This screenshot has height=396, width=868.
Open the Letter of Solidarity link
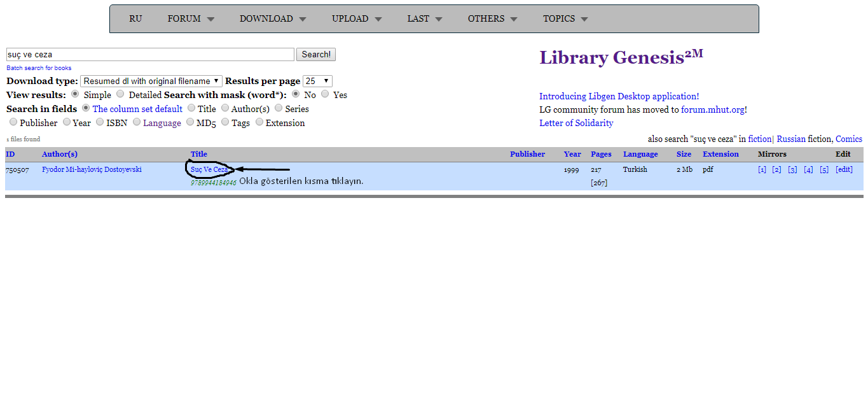click(x=576, y=123)
